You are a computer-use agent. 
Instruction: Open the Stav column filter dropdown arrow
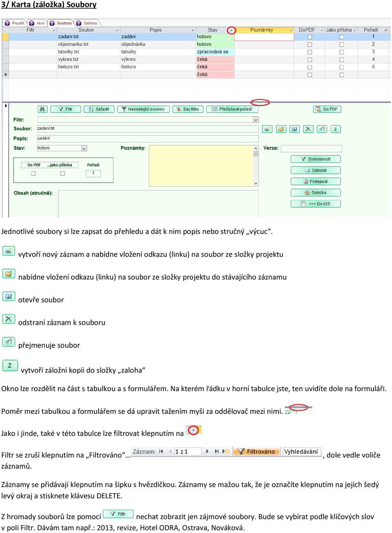pos(232,30)
